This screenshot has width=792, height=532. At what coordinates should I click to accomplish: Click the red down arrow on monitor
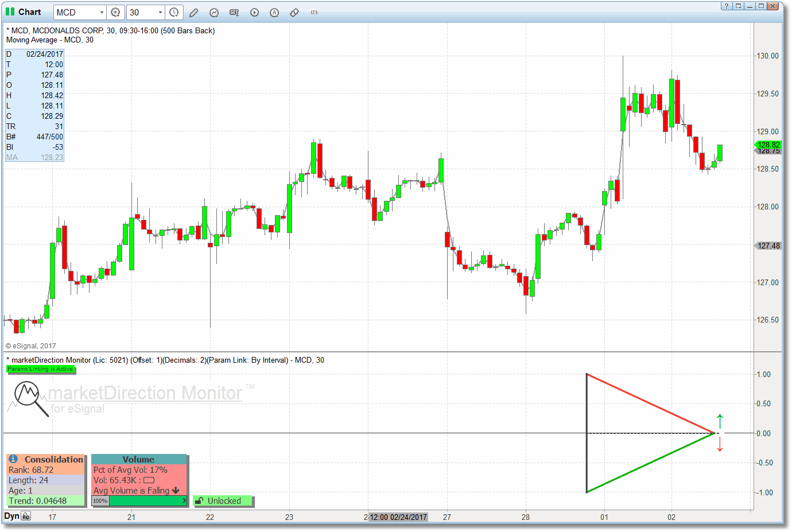point(720,444)
